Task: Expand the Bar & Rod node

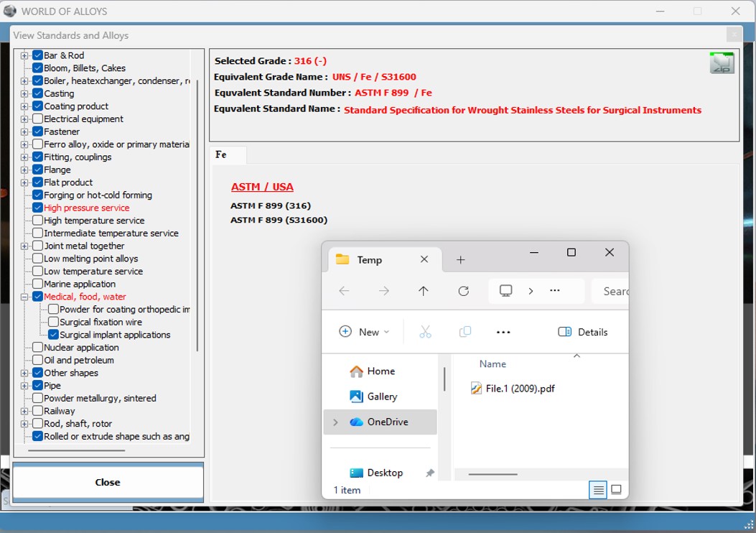Action: (x=24, y=55)
